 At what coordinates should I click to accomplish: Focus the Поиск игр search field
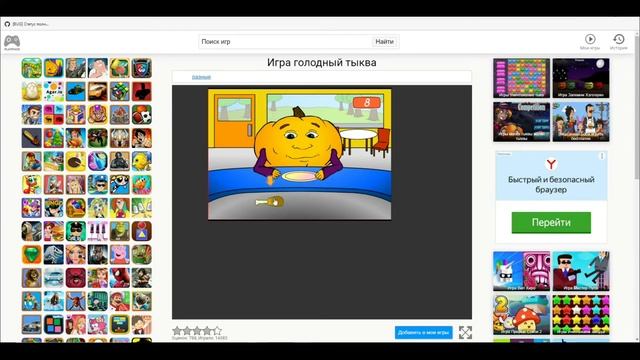pyautogui.click(x=285, y=42)
